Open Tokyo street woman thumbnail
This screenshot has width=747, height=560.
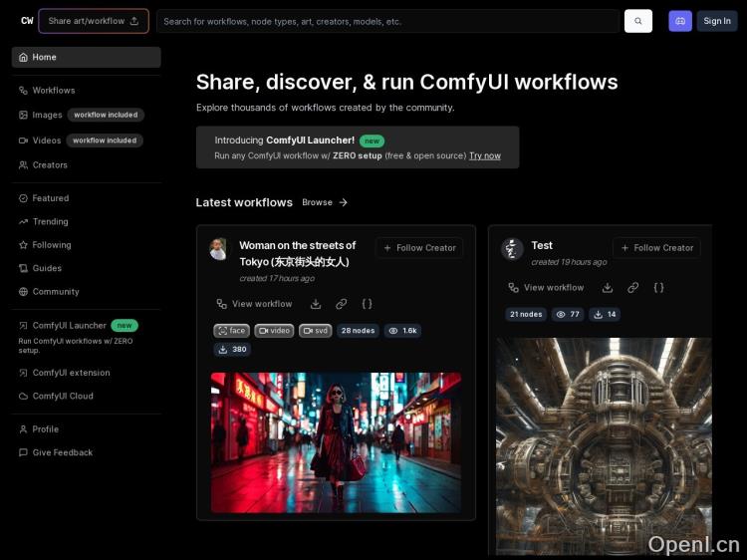tap(336, 442)
